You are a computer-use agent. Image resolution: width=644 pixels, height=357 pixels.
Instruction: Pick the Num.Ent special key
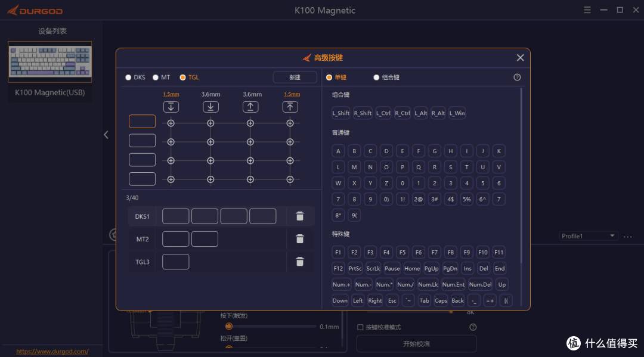click(x=453, y=284)
